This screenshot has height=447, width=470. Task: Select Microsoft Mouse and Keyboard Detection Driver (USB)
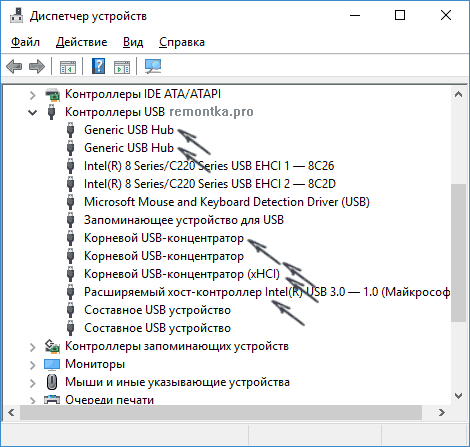[x=227, y=202]
